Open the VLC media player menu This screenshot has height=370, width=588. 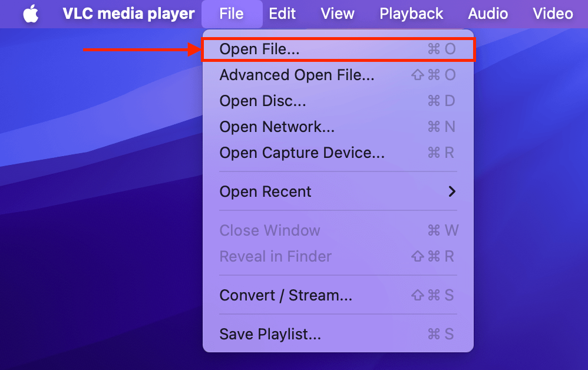tap(128, 14)
